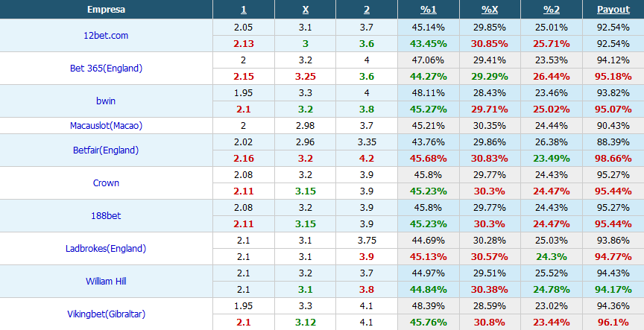Select Betfair red odds 4.2
This screenshot has height=330, width=644.
pos(367,159)
